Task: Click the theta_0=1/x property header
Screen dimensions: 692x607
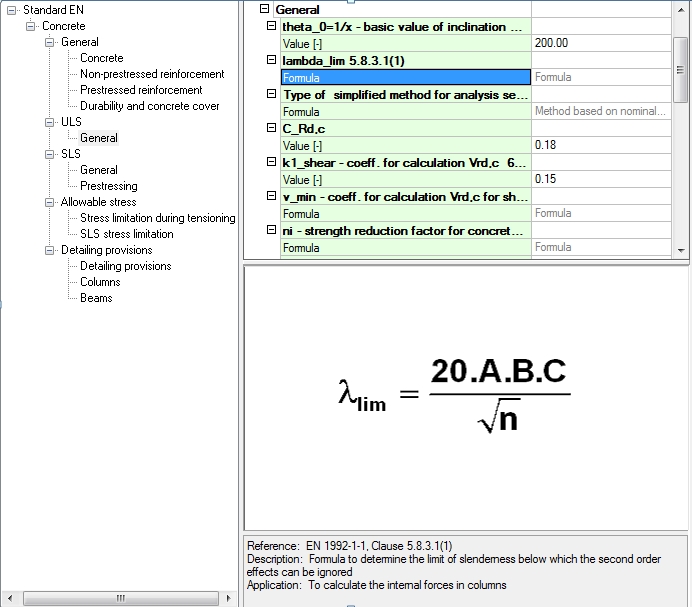Action: coord(402,27)
